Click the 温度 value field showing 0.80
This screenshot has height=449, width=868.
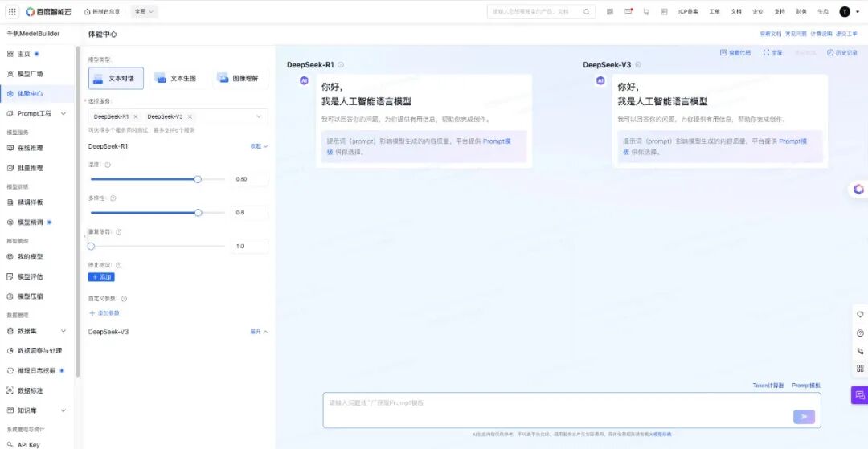coord(249,179)
